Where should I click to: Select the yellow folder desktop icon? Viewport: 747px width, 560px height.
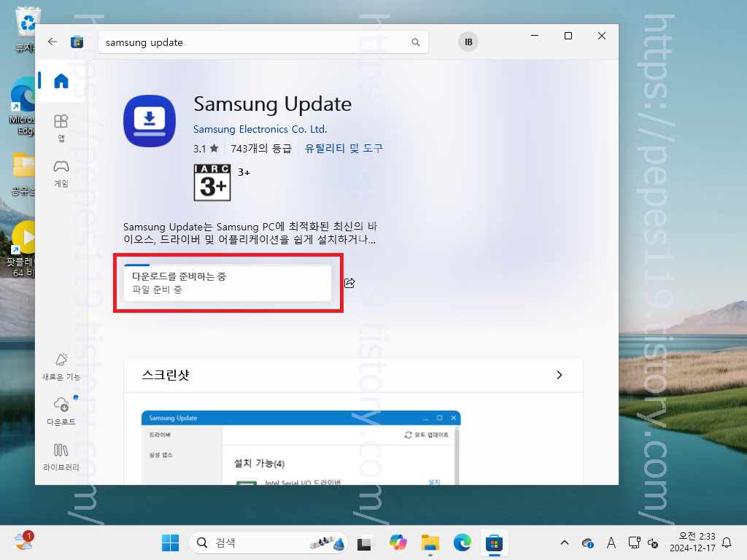[x=23, y=174]
